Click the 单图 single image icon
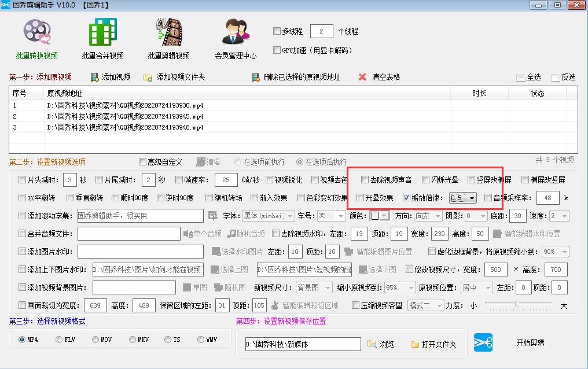Image resolution: width=588 pixels, height=369 pixels. point(187,287)
